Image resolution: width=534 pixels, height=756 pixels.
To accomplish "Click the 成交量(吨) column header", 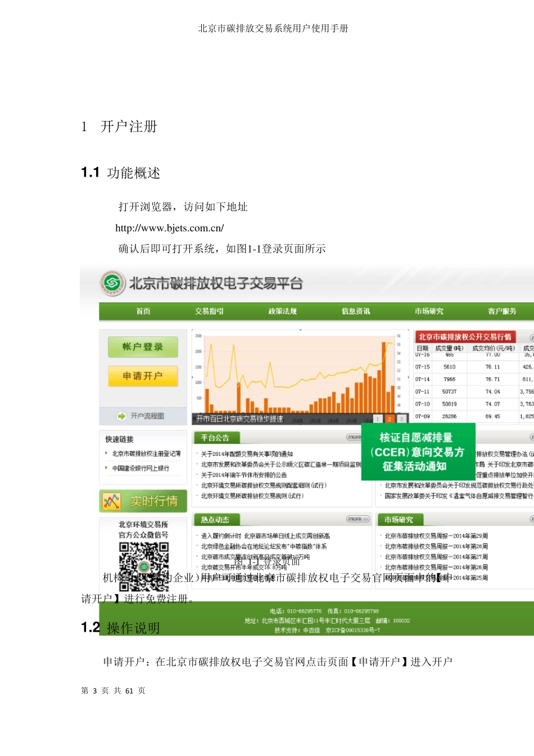I will (449, 348).
